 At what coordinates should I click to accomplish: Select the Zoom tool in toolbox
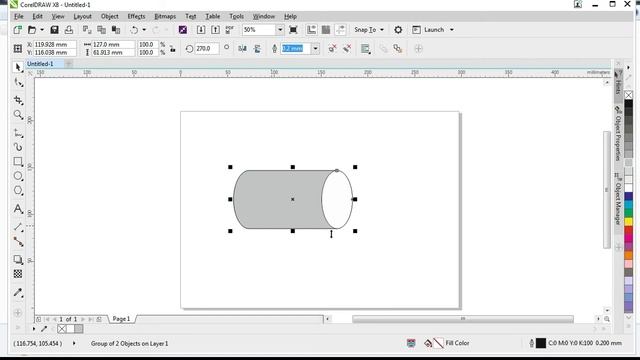coord(18,115)
